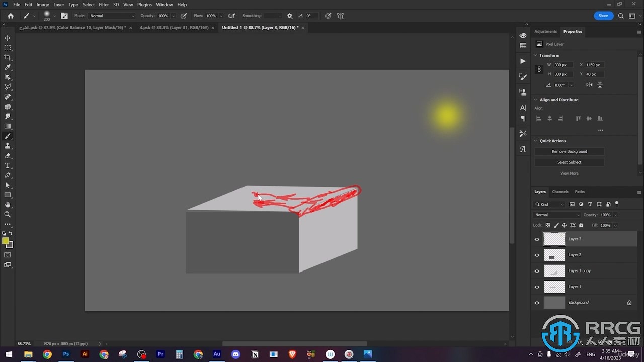The image size is (644, 362).
Task: Select the Pen tool
Action: click(x=8, y=175)
